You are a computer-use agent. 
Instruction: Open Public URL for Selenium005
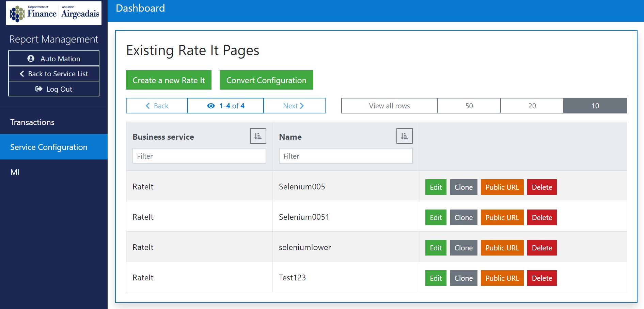click(502, 187)
